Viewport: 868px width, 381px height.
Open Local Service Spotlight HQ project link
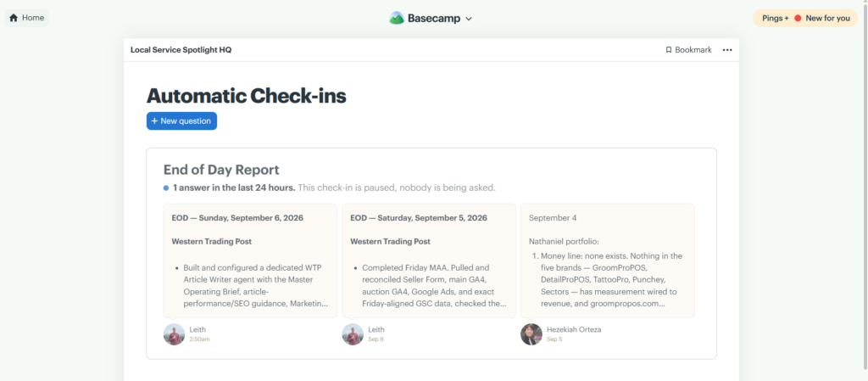(181, 50)
